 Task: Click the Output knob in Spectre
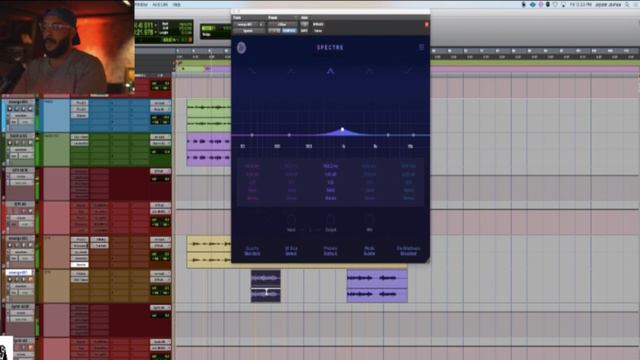coord(331,221)
